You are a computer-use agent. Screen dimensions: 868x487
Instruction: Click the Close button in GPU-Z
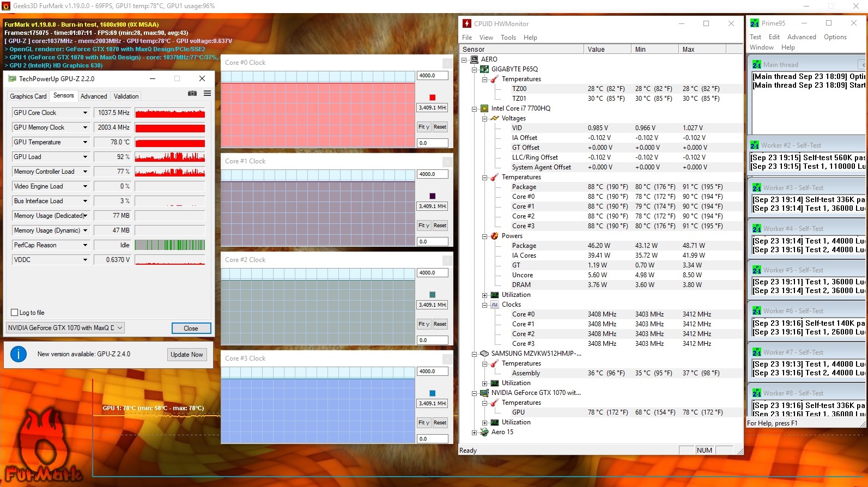point(191,328)
